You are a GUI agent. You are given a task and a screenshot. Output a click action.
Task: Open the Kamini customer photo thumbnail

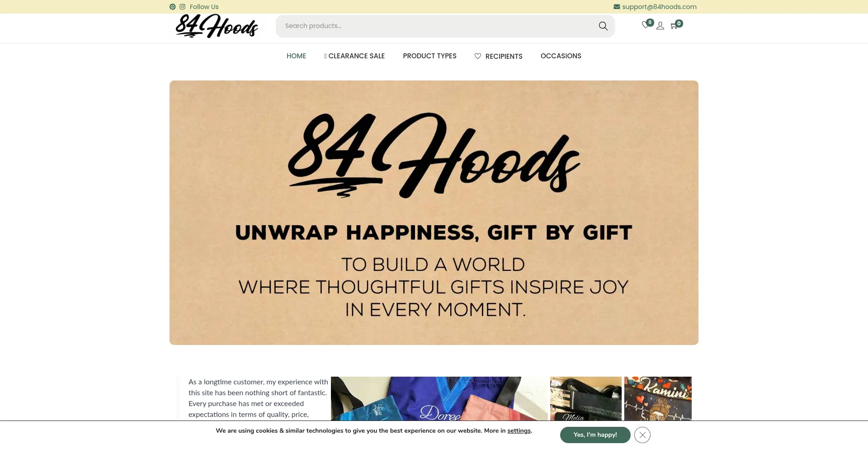click(658, 399)
